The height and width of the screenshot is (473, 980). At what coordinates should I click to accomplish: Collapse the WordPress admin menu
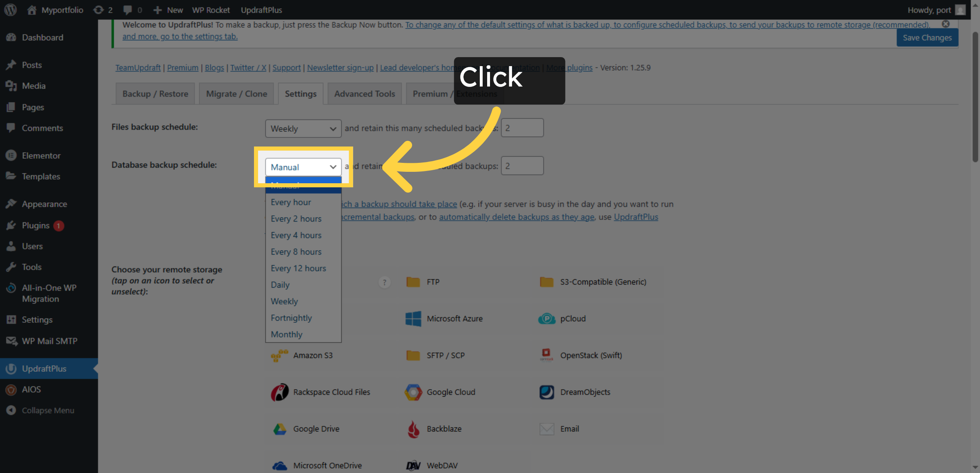pyautogui.click(x=48, y=411)
